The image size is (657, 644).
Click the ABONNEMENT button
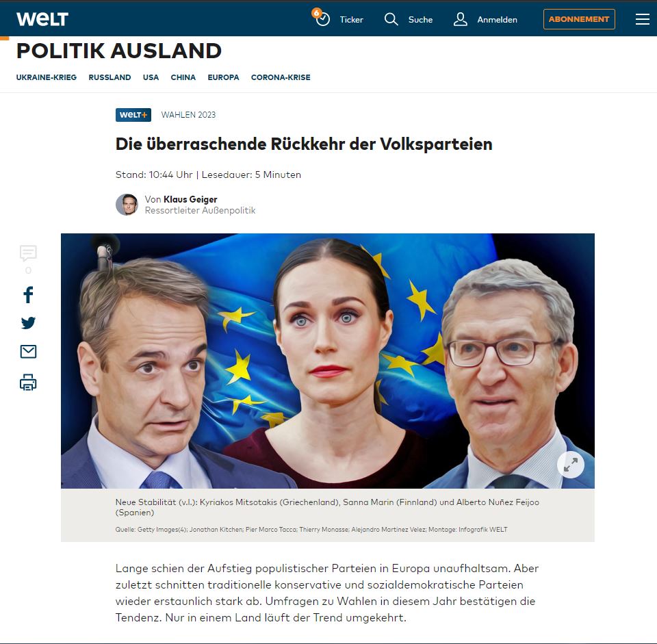(579, 19)
